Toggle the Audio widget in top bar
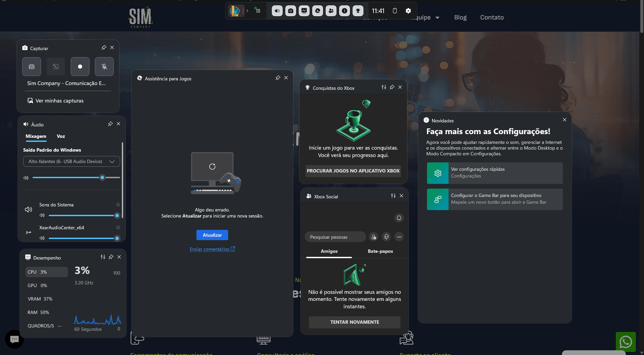 pyautogui.click(x=277, y=11)
